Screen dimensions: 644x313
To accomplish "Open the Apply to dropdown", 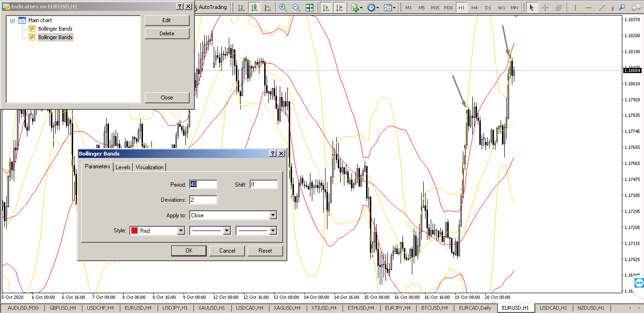I will [273, 215].
